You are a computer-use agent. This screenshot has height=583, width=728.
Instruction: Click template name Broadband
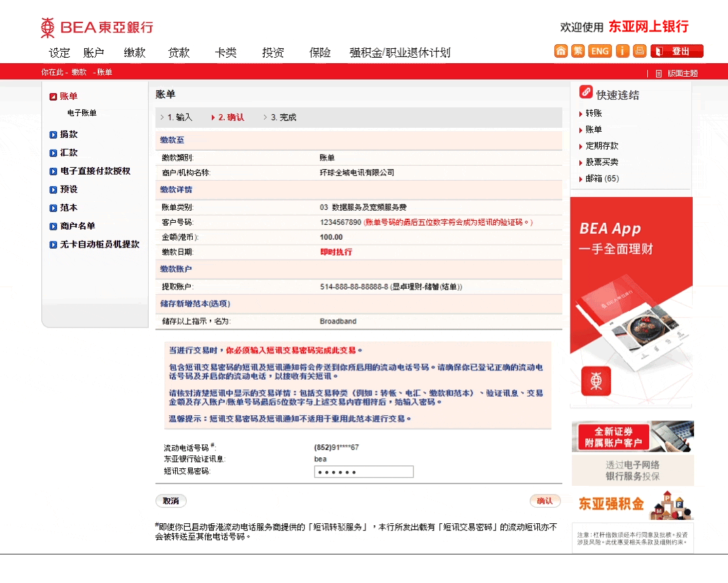(338, 321)
